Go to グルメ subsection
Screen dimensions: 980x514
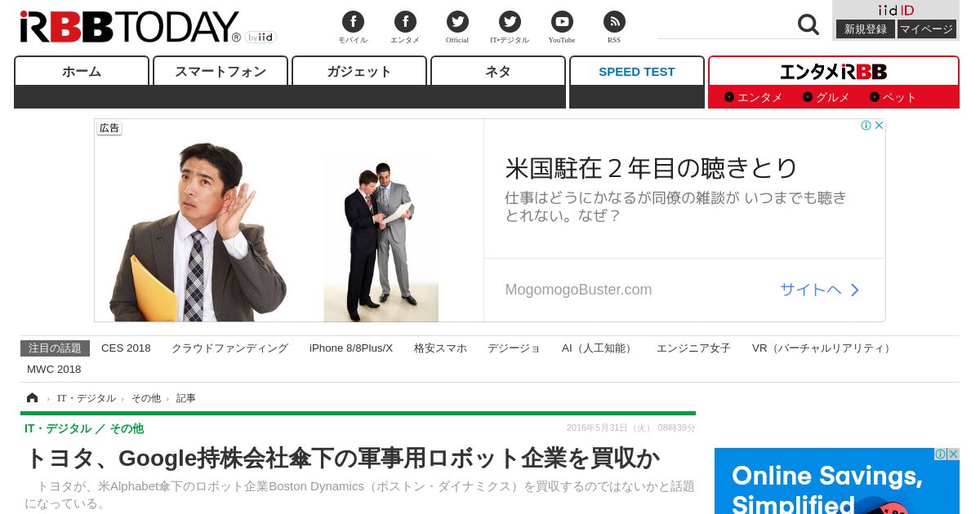826,97
